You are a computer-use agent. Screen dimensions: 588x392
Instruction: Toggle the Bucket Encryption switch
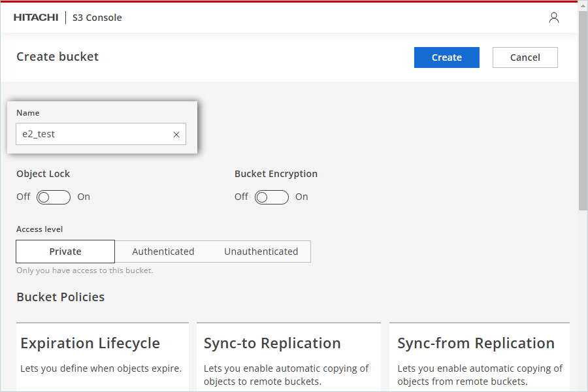pyautogui.click(x=272, y=197)
